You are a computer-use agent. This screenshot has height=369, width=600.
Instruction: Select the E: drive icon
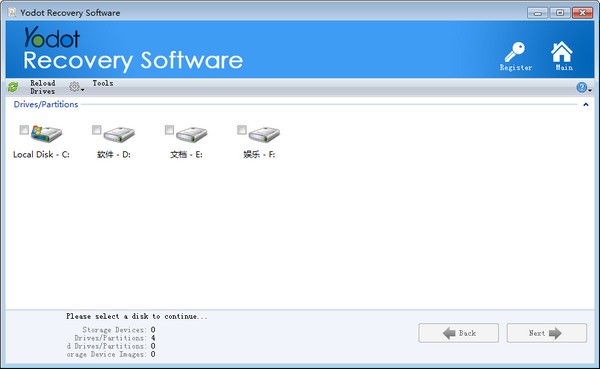[192, 134]
